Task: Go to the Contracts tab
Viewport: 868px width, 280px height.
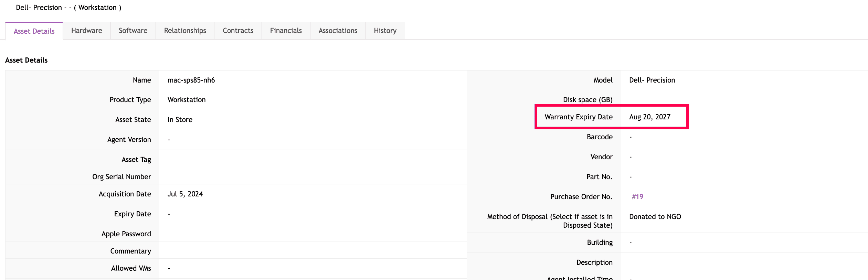Action: coord(238,31)
